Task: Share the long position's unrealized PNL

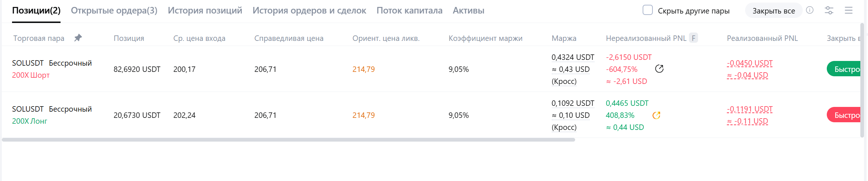Action: coord(656,115)
